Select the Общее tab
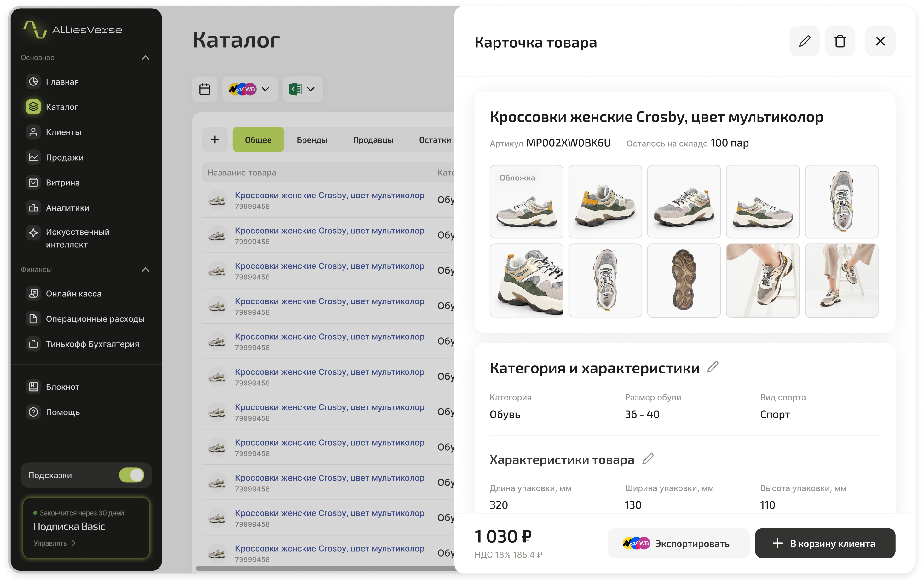The height and width of the screenshot is (584, 924). click(258, 139)
